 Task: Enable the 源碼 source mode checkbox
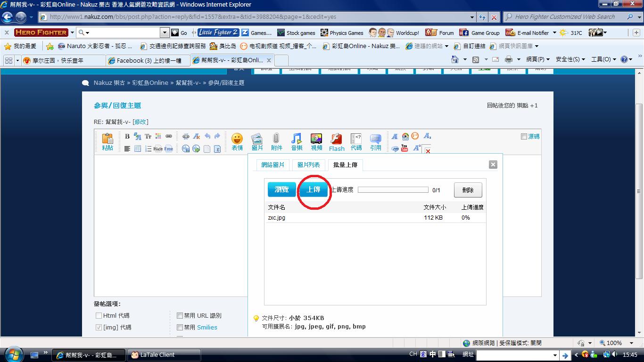(524, 136)
